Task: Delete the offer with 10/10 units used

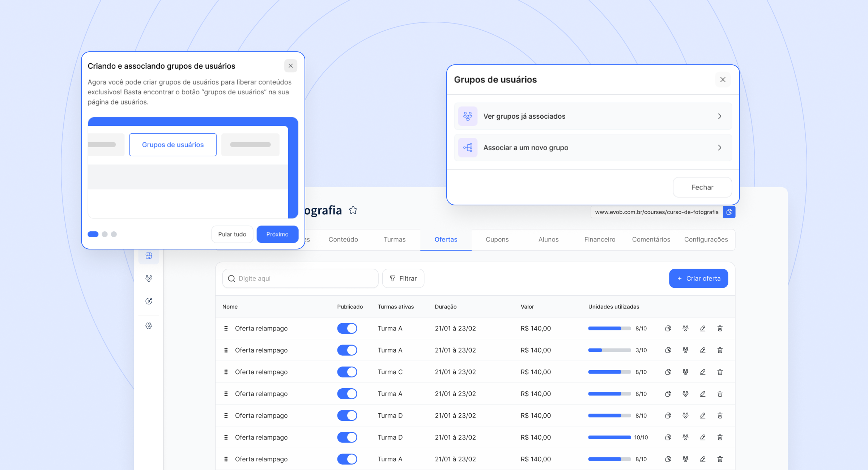Action: coord(720,437)
